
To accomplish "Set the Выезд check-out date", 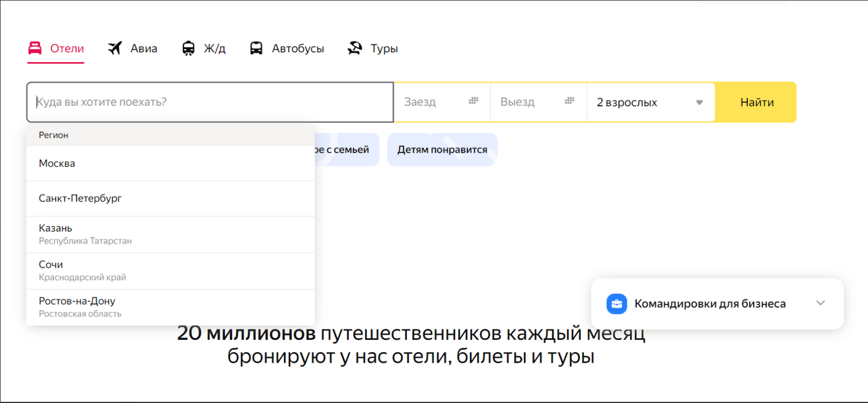I will coord(538,102).
